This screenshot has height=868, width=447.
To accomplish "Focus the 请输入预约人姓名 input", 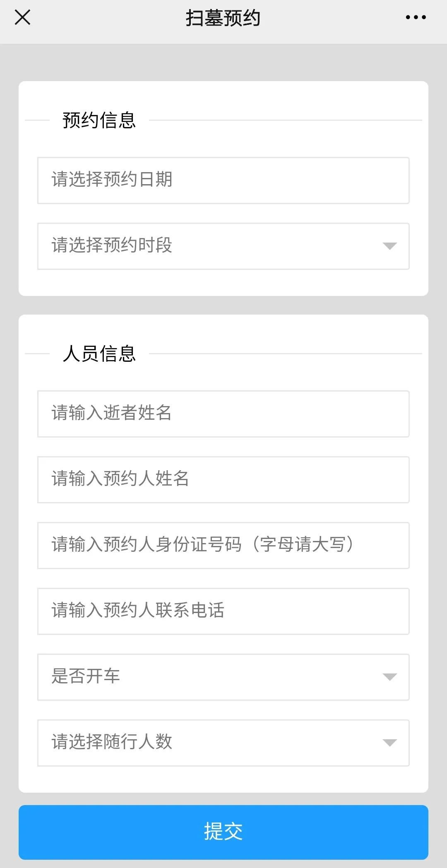I will pos(223,479).
